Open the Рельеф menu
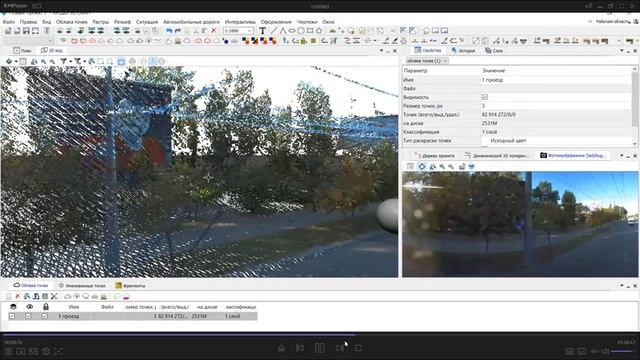The height and width of the screenshot is (360, 640). pos(122,22)
